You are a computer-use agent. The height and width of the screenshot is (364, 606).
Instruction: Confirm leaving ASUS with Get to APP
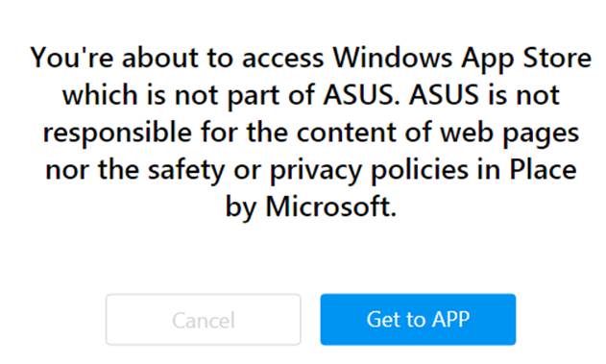(418, 320)
